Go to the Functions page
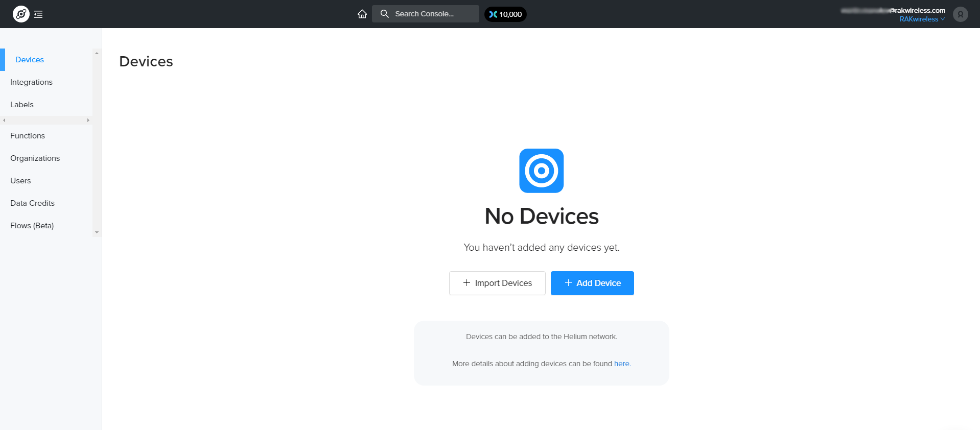Image resolution: width=980 pixels, height=430 pixels. point(28,136)
